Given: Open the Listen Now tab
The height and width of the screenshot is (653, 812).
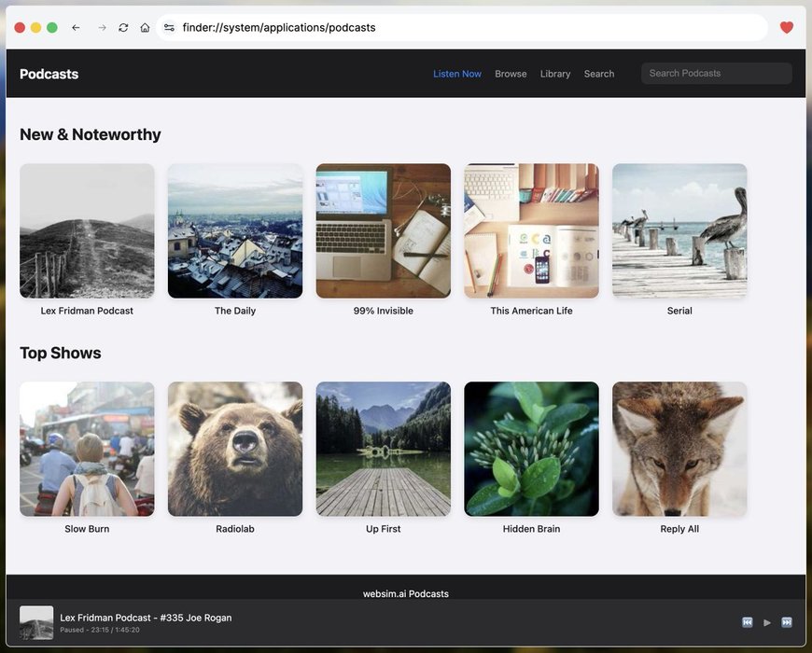Looking at the screenshot, I should tap(456, 74).
